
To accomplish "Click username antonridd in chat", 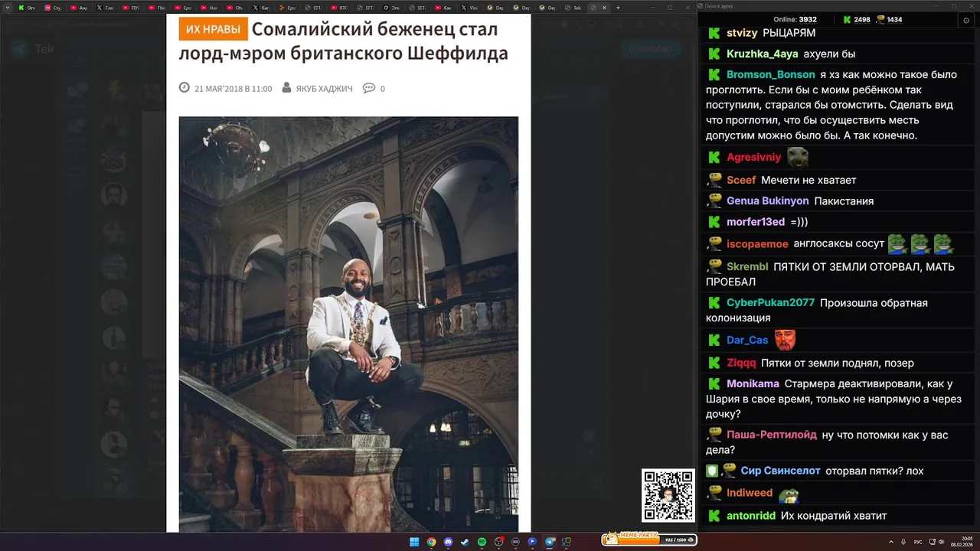I will [x=751, y=516].
